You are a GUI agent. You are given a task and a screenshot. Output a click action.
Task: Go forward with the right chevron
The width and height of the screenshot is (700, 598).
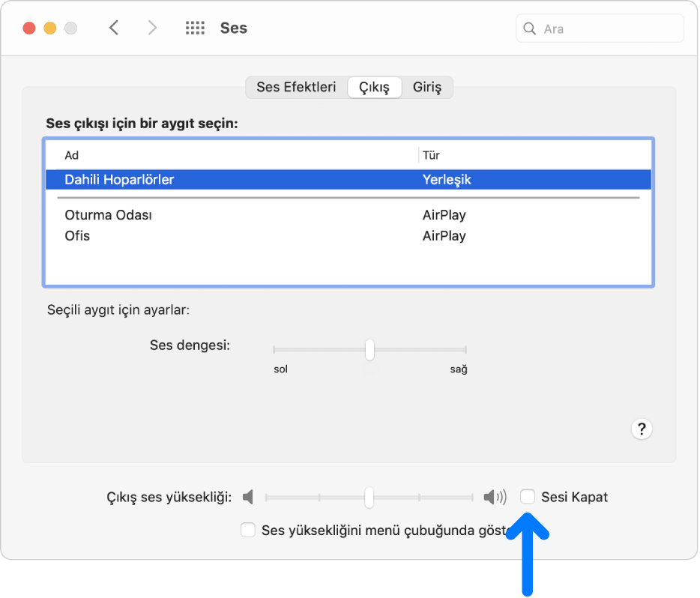point(152,28)
